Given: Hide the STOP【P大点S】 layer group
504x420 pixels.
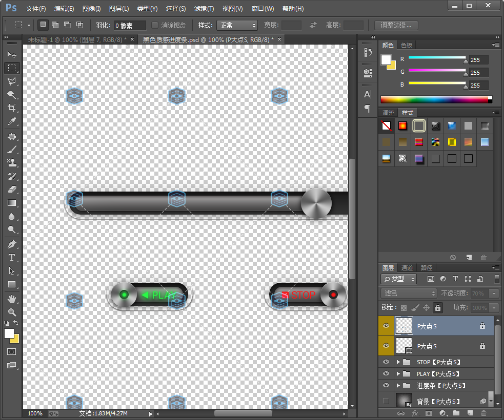Looking at the screenshot, I should [x=386, y=362].
